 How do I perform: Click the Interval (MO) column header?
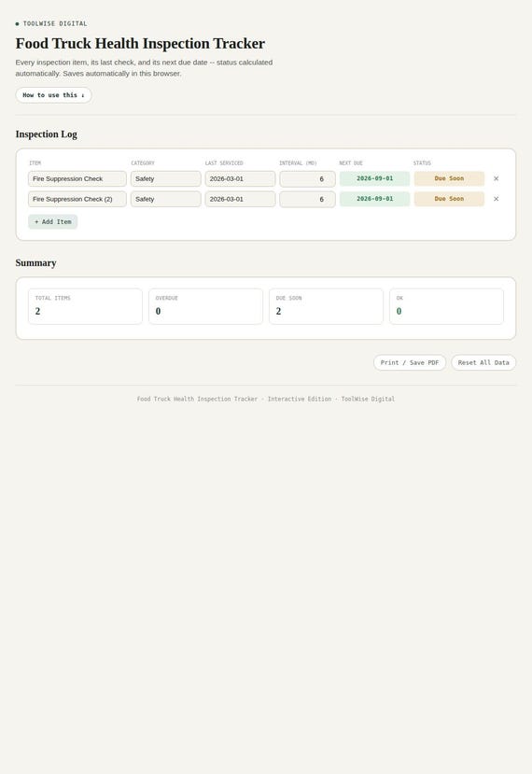(x=298, y=162)
